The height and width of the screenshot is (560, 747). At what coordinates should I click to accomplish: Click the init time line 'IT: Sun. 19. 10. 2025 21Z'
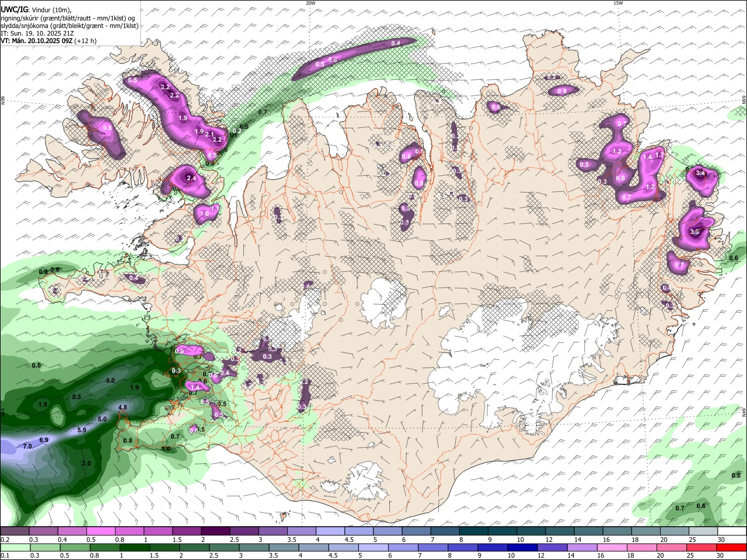click(37, 33)
